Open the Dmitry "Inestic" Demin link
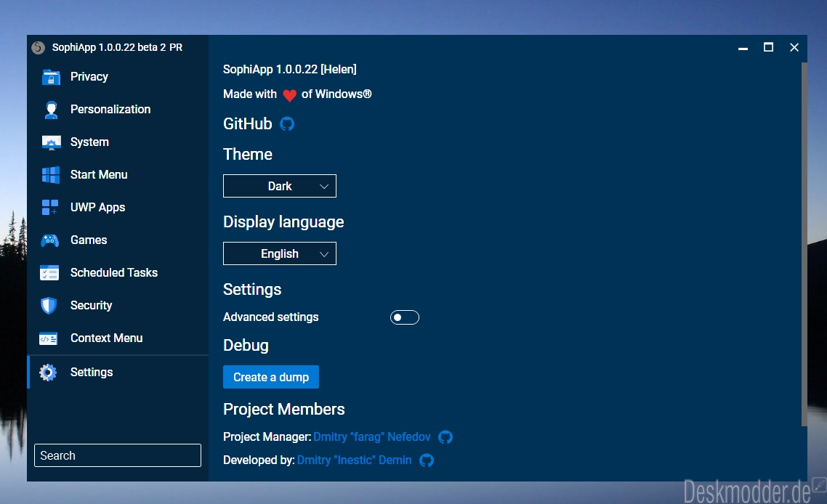The height and width of the screenshot is (504, 827). click(355, 460)
